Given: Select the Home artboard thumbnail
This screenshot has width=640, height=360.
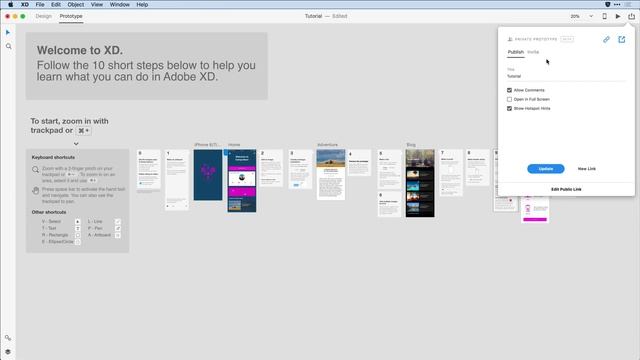Looking at the screenshot, I should pyautogui.click(x=242, y=181).
